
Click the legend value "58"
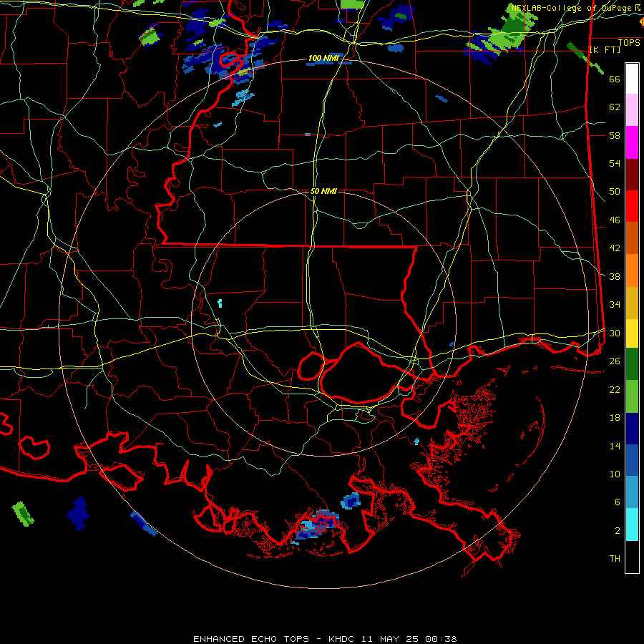(615, 135)
